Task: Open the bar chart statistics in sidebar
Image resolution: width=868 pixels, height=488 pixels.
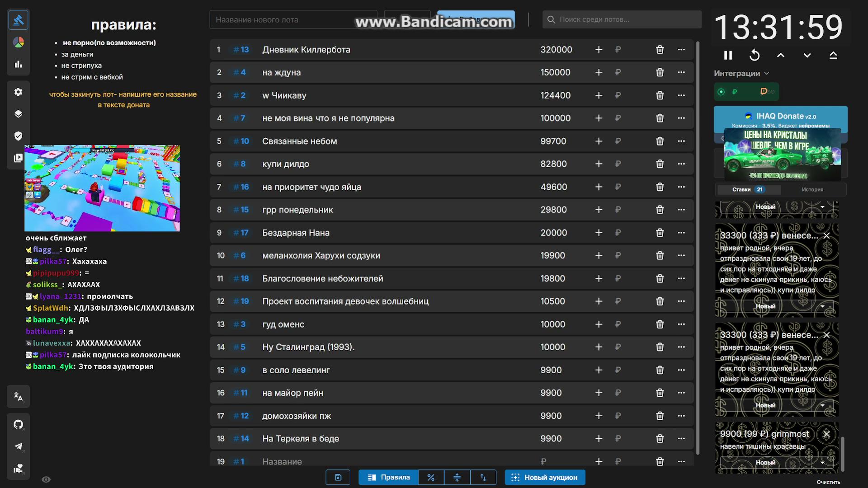Action: pyautogui.click(x=19, y=64)
